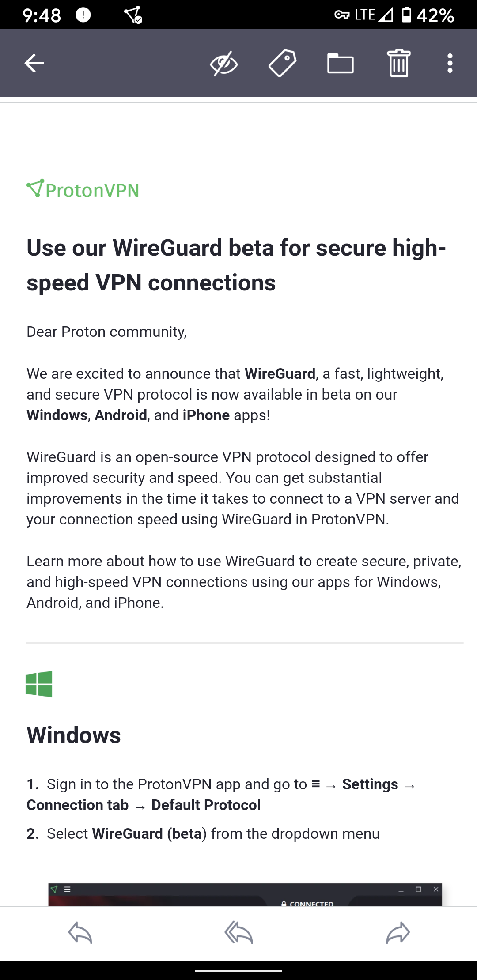Tap the green Windows logo icon

(39, 684)
